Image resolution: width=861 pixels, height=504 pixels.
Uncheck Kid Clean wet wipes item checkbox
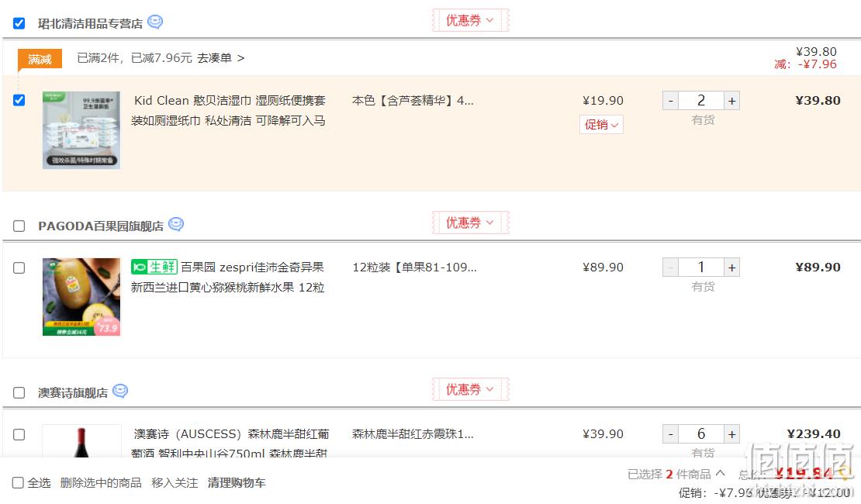[x=19, y=100]
